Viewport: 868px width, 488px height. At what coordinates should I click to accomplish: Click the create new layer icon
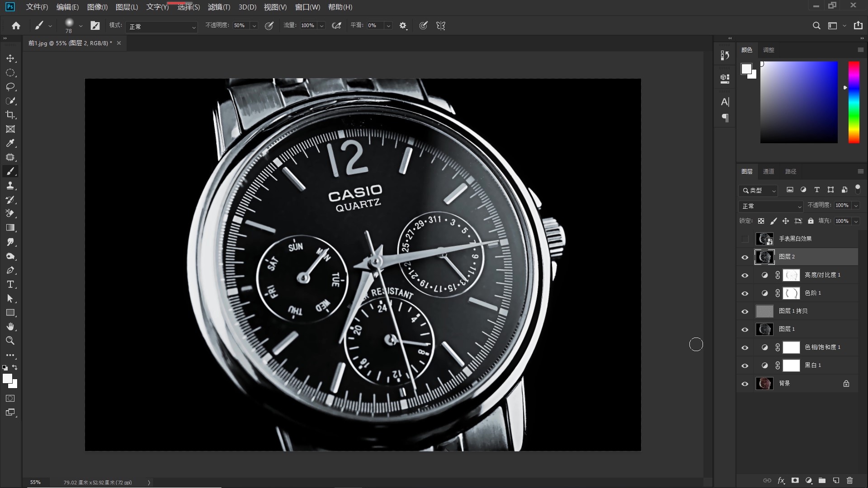click(x=836, y=480)
